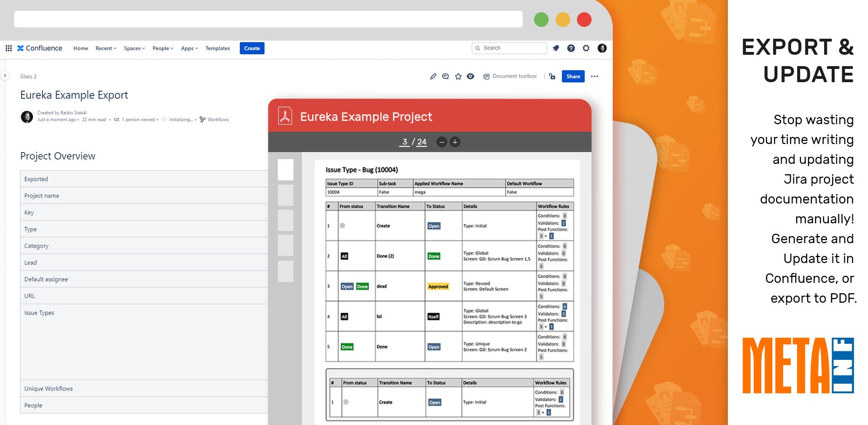Click the Workflows link in byline
Viewport: 868px width, 425px height.
(218, 119)
